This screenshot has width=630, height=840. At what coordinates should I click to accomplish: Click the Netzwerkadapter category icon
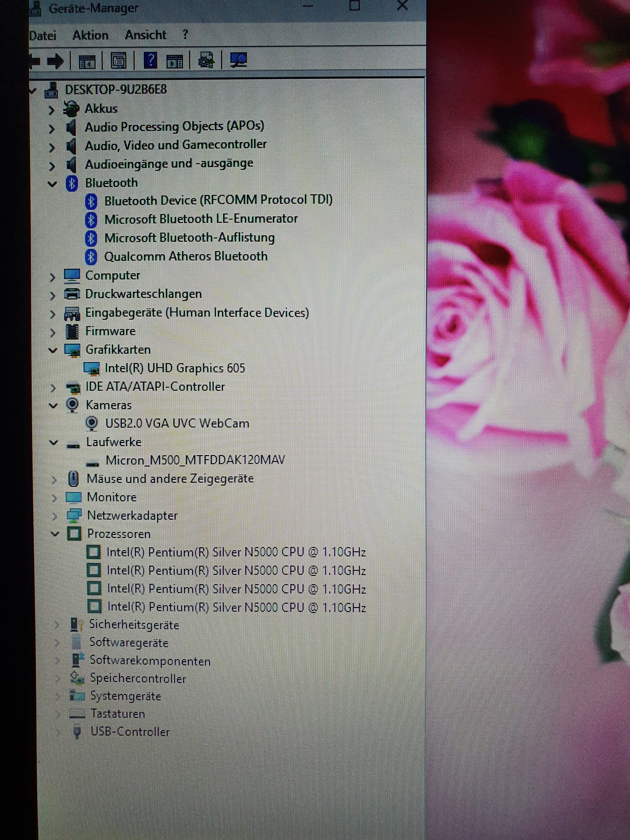(74, 515)
